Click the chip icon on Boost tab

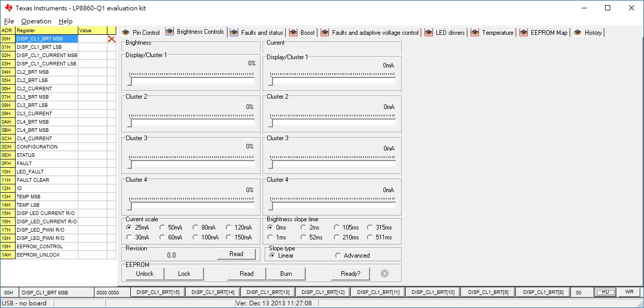tap(293, 33)
